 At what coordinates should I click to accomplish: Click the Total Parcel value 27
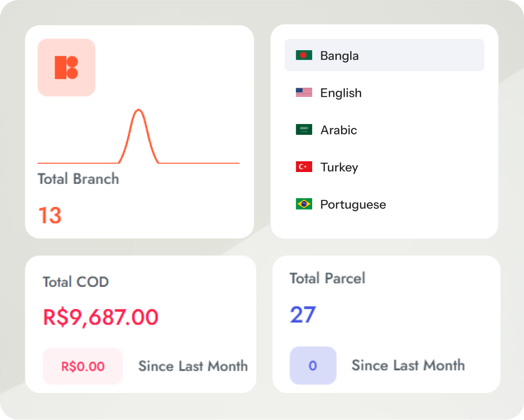(x=303, y=314)
